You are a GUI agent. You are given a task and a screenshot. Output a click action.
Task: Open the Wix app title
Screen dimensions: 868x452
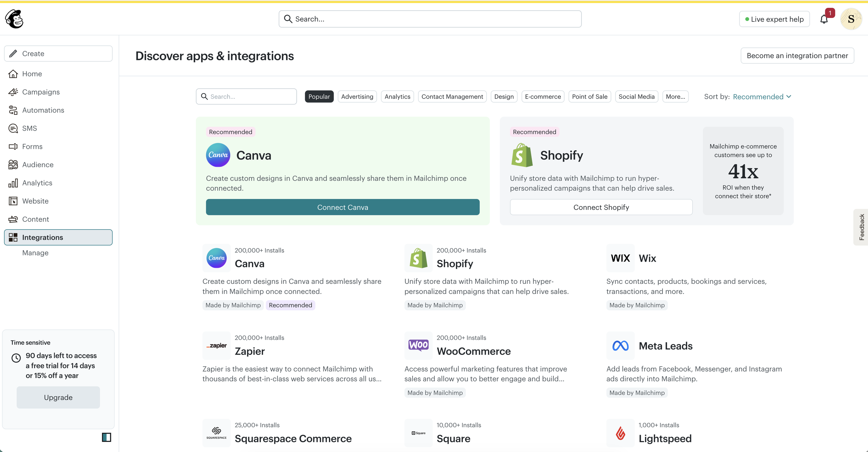[647, 258]
